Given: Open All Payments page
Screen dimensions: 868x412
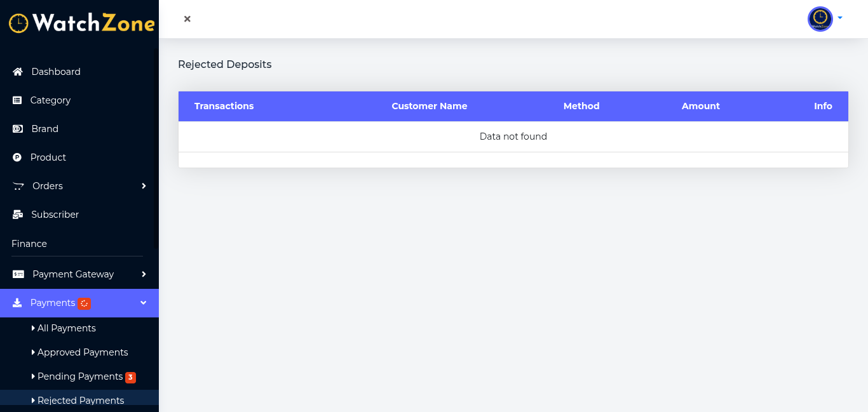Looking at the screenshot, I should pos(66,328).
